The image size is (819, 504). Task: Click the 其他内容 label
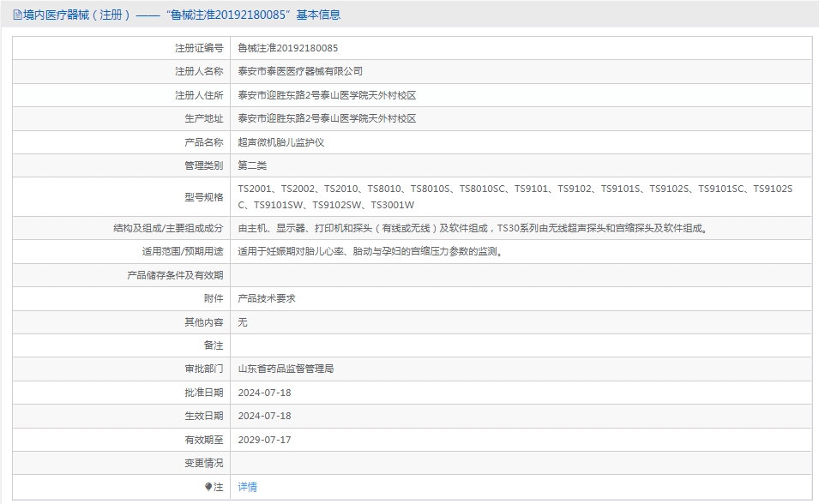(204, 322)
